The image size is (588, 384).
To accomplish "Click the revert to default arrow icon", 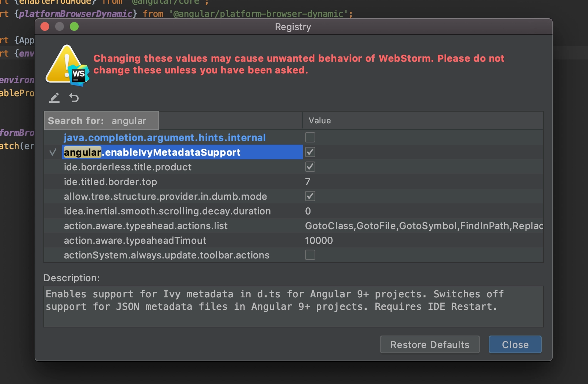I will pos(74,98).
